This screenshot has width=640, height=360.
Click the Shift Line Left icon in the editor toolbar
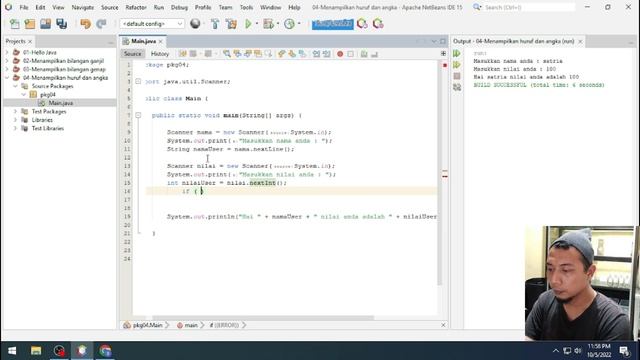point(316,54)
